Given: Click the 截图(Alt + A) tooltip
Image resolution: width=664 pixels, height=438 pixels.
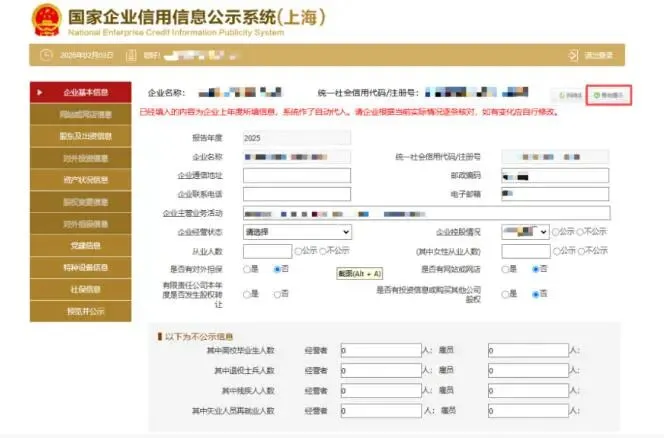Looking at the screenshot, I should click(x=360, y=274).
